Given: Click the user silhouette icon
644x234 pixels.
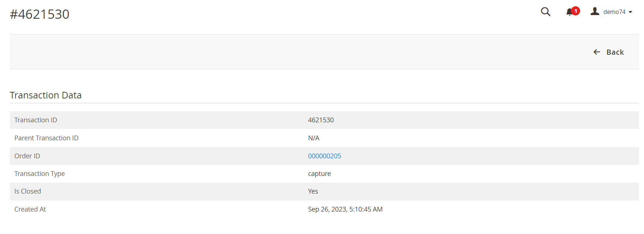Looking at the screenshot, I should coord(595,11).
